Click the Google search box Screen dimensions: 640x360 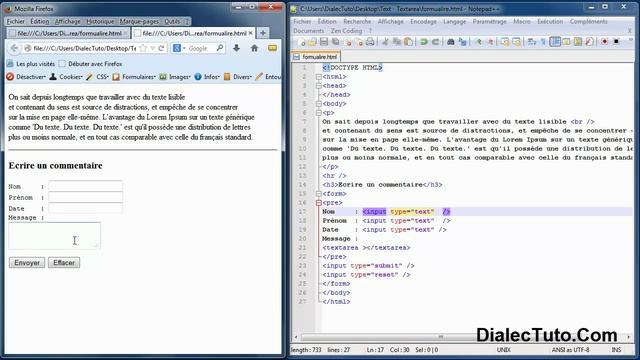click(x=198, y=48)
